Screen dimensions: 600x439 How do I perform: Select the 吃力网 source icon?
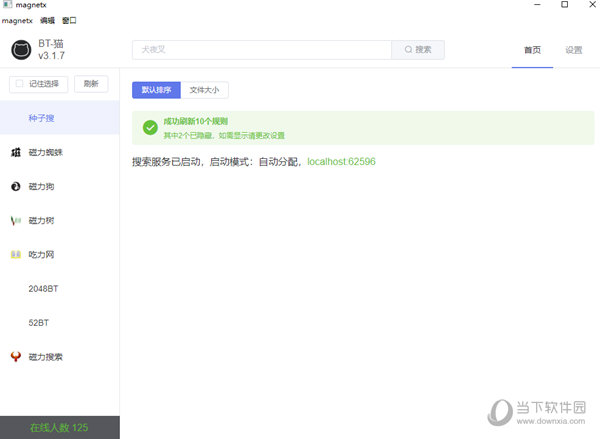tap(16, 254)
